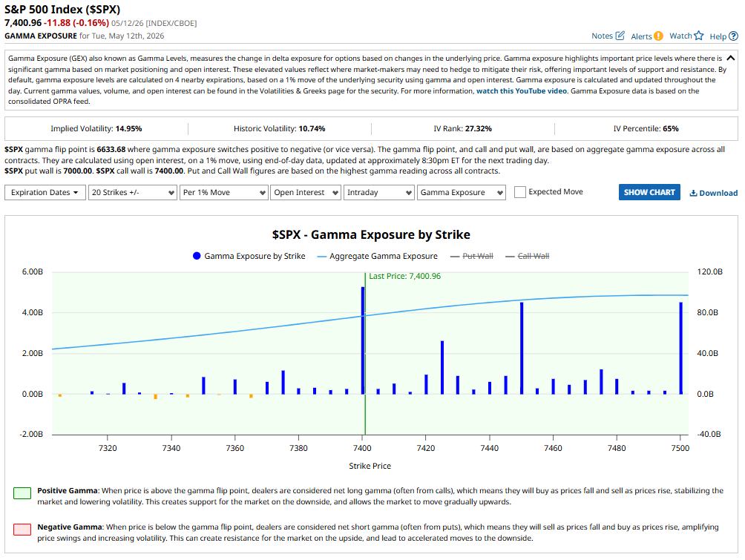Toggle the Put Wall legend item
The image size is (745, 560).
[x=472, y=256]
